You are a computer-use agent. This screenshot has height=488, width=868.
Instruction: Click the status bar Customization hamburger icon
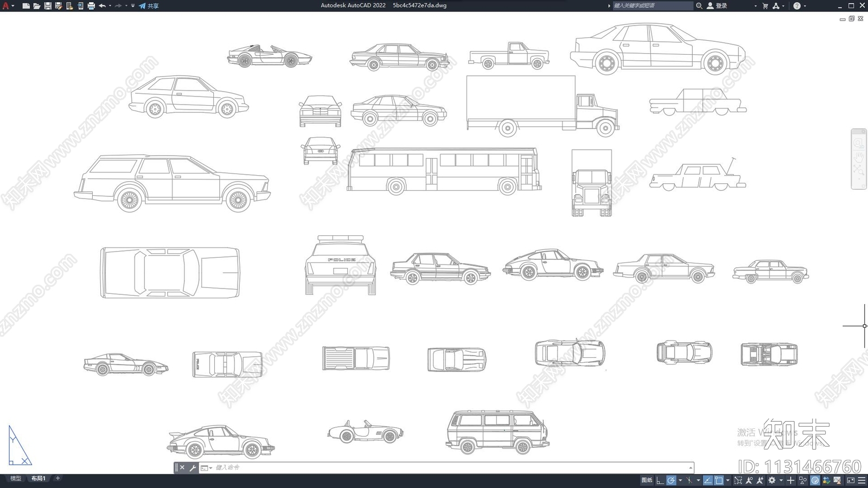coord(861,480)
